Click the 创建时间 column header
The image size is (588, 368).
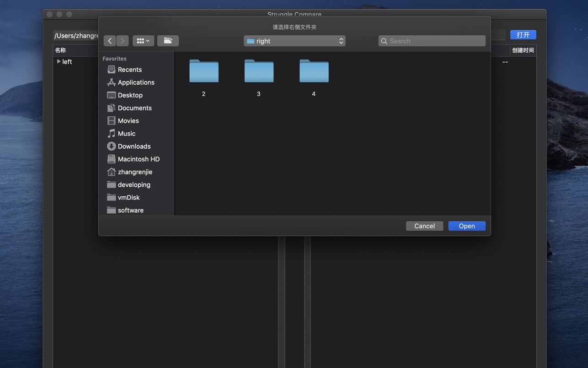coord(523,50)
